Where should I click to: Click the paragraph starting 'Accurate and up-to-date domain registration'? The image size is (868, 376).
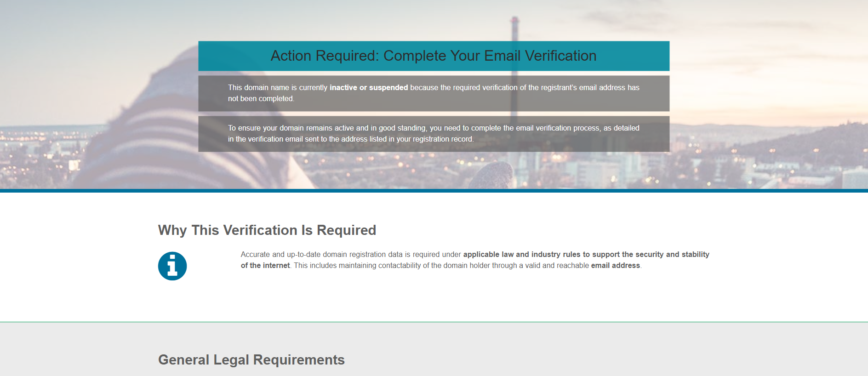(x=475, y=260)
